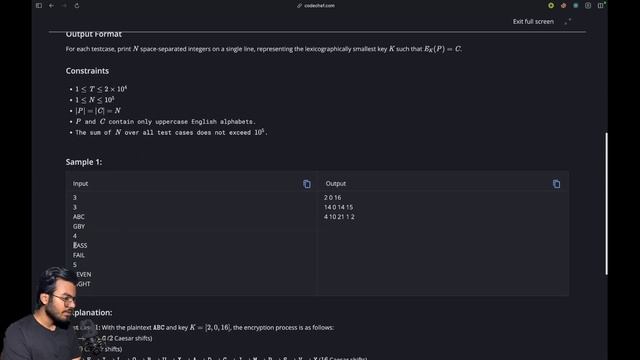Click 'FAIL' in the sample input

[79, 255]
